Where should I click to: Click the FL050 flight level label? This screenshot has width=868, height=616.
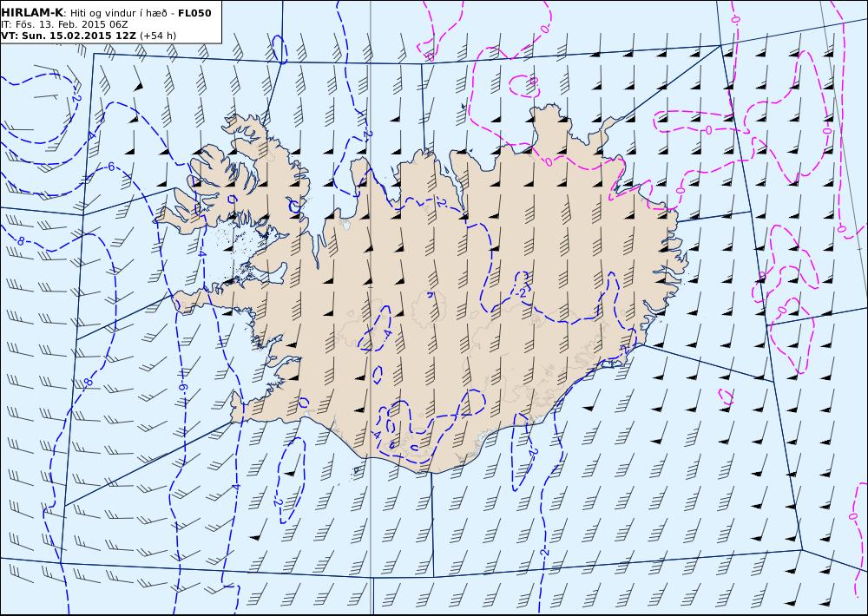pyautogui.click(x=194, y=13)
